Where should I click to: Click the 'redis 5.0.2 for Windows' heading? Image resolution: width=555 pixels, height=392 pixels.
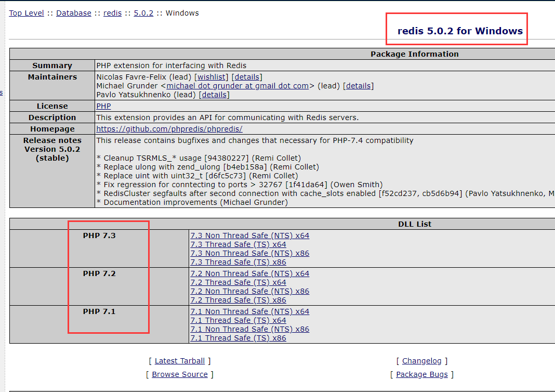460,31
